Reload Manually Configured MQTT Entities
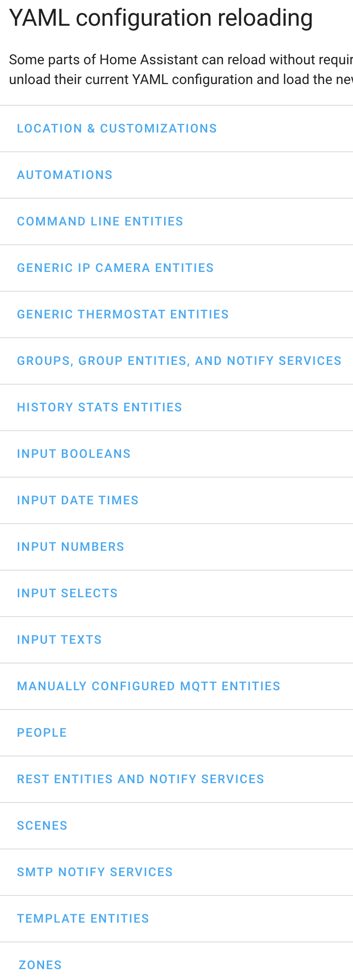This screenshot has height=980, width=353. click(148, 686)
